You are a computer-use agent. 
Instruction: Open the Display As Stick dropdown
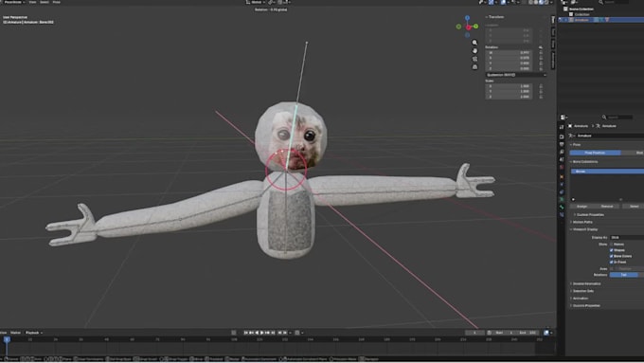(627, 237)
